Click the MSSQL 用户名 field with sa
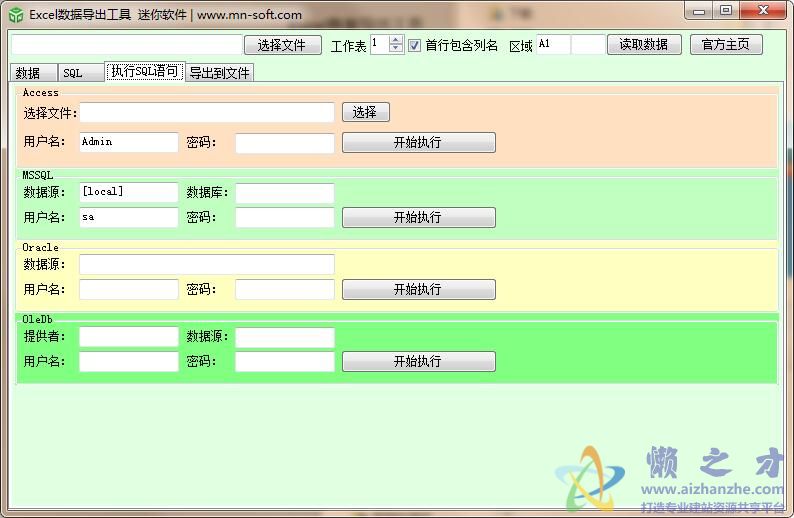 129,217
